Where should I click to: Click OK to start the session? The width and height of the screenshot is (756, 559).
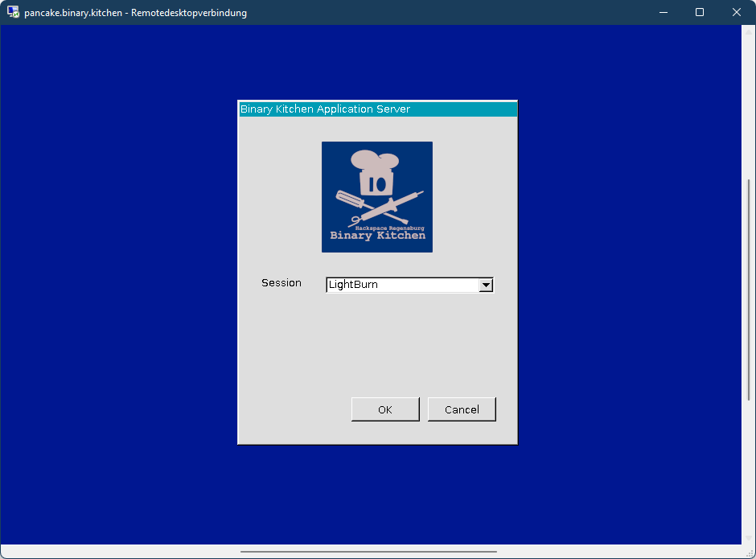(385, 409)
